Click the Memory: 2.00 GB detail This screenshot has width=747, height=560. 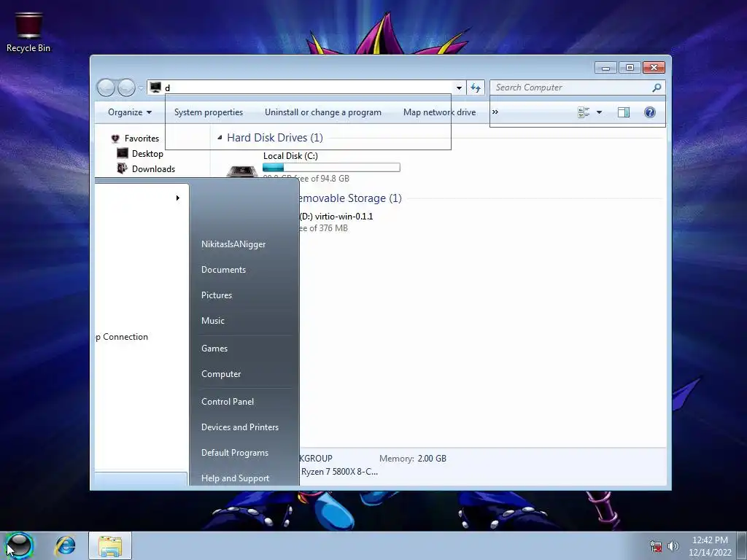(x=413, y=459)
